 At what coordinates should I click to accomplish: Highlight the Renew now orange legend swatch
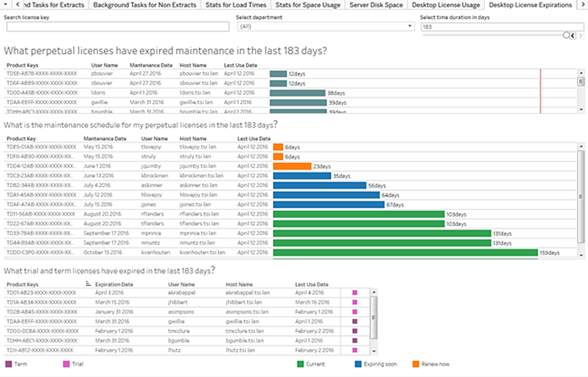click(x=416, y=364)
